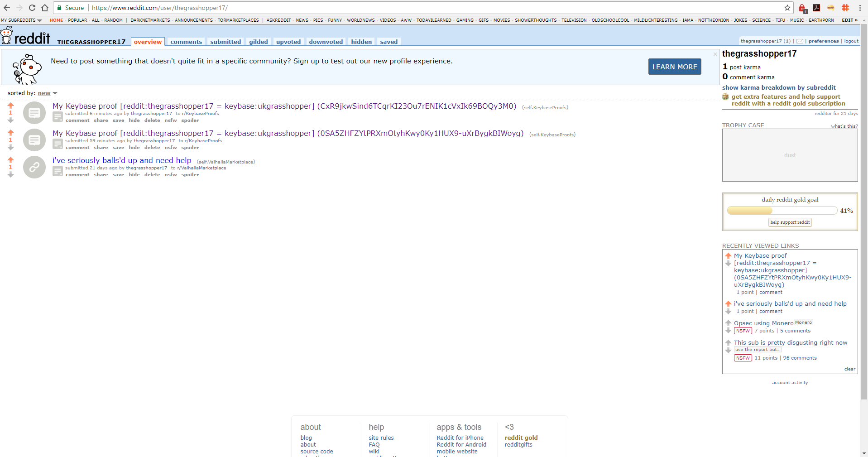The height and width of the screenshot is (457, 868).
Task: Switch to the comments tab
Action: [x=186, y=42]
